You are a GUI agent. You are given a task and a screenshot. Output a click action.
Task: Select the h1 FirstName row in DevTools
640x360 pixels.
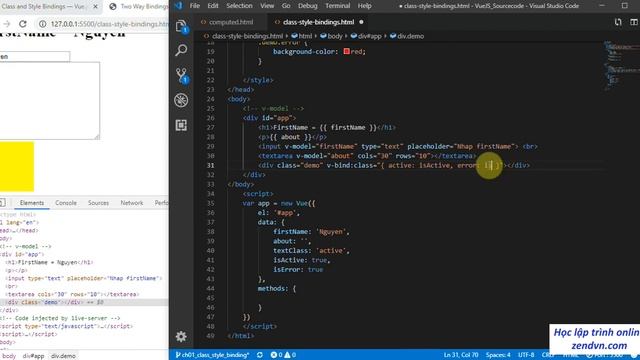tap(84, 262)
